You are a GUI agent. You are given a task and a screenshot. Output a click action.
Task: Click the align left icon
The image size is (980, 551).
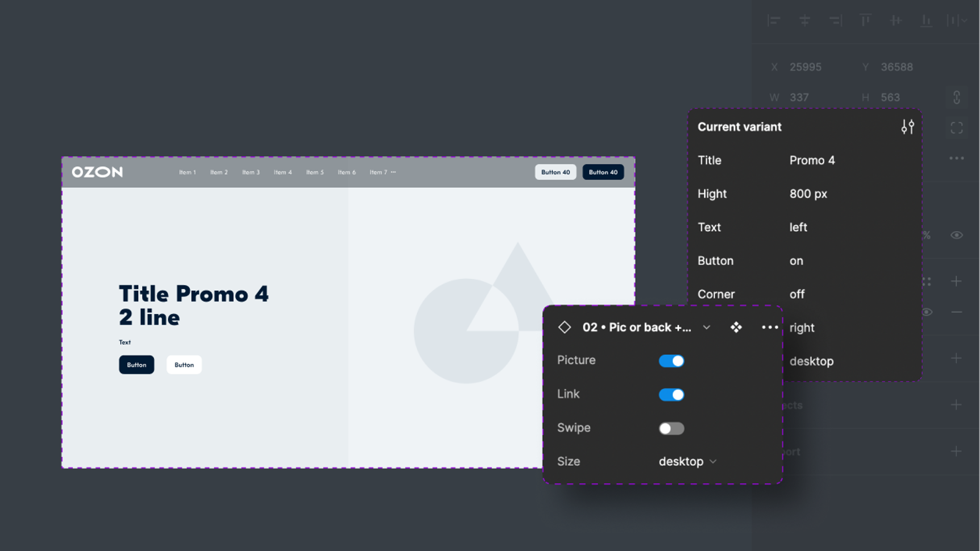click(774, 21)
